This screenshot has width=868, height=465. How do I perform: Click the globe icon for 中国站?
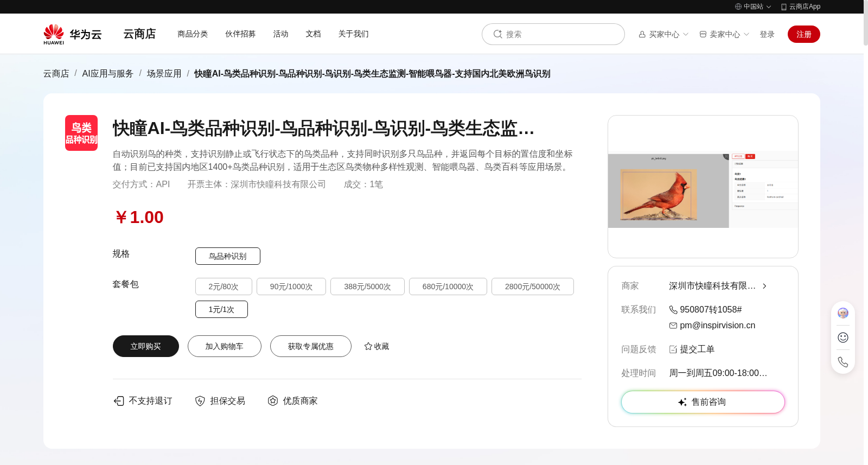pos(738,7)
